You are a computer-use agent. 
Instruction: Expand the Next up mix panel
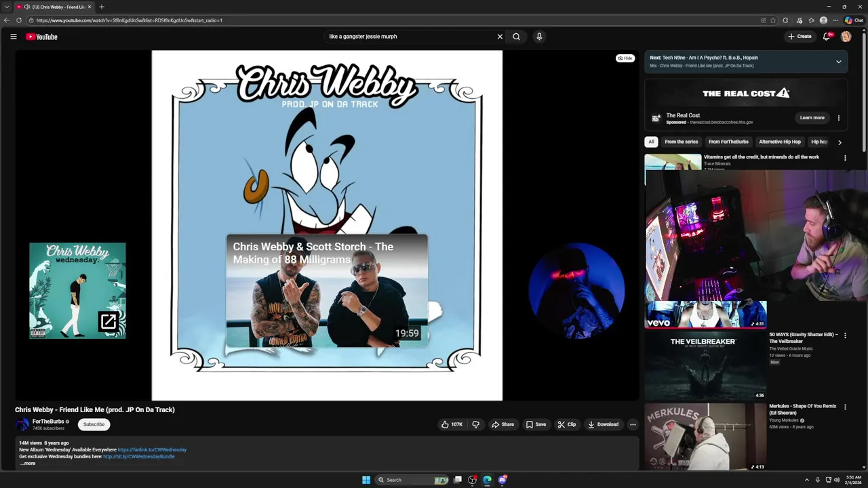point(838,62)
